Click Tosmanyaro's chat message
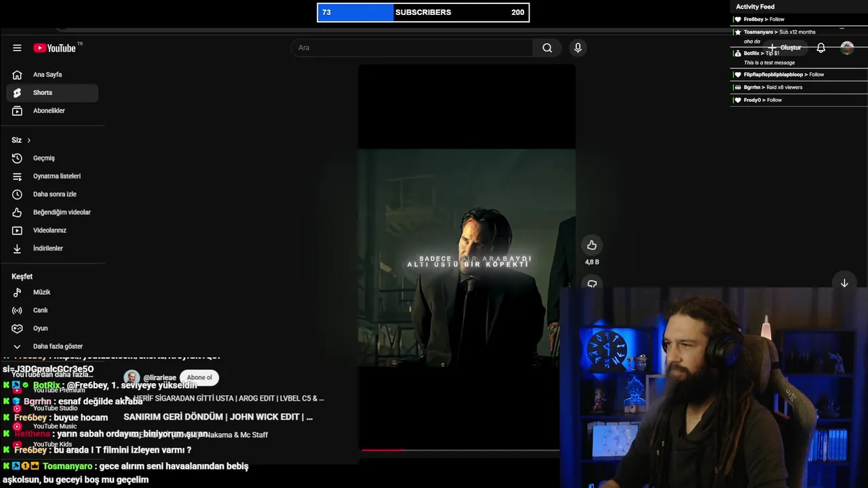 [x=125, y=473]
